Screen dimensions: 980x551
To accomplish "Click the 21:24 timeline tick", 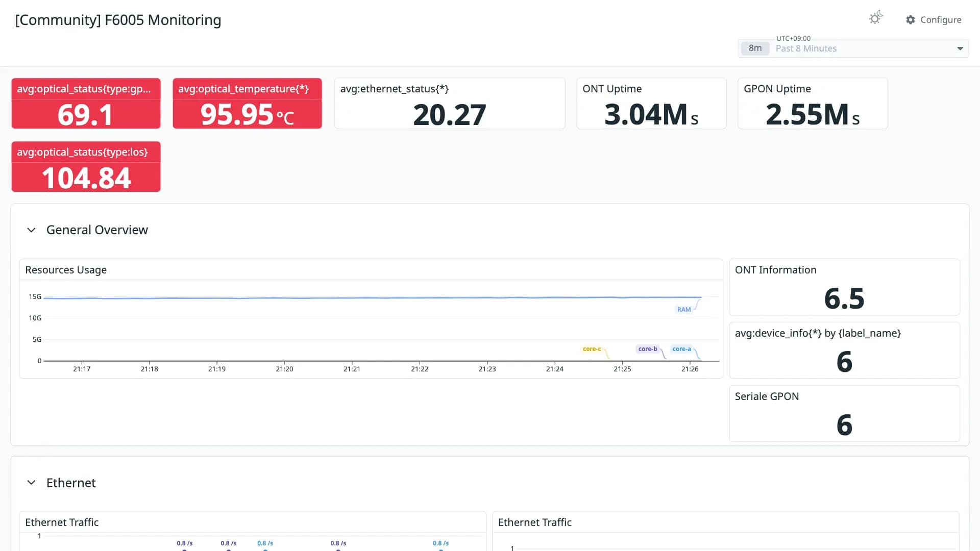I will click(x=555, y=369).
